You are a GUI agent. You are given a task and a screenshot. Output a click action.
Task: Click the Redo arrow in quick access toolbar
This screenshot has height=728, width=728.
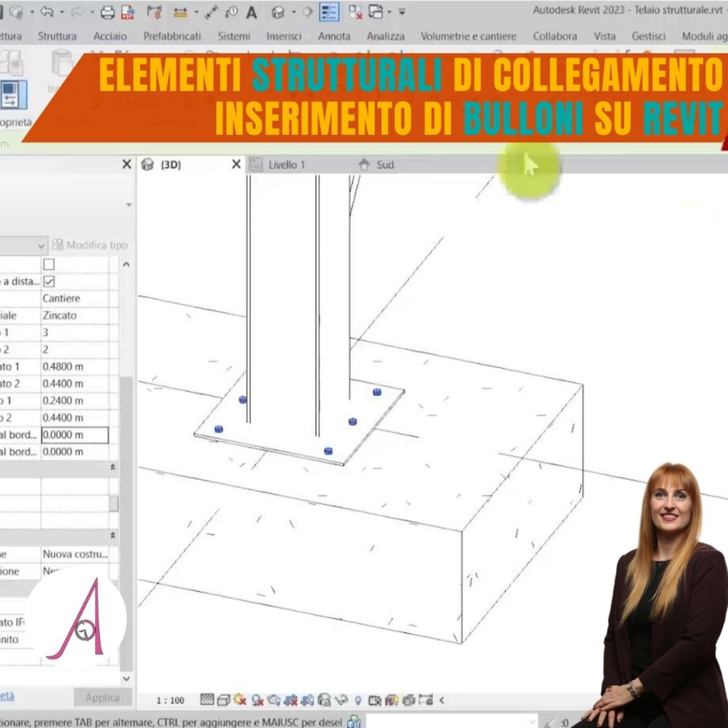(77, 12)
